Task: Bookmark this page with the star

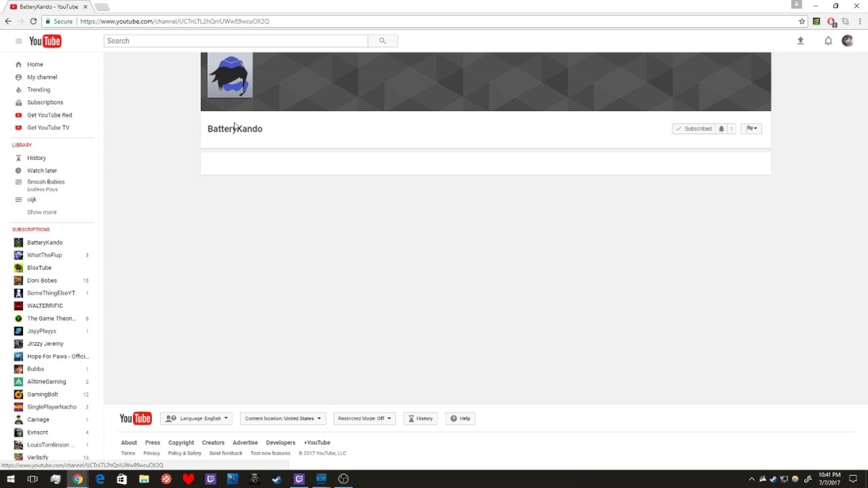Action: tap(802, 21)
